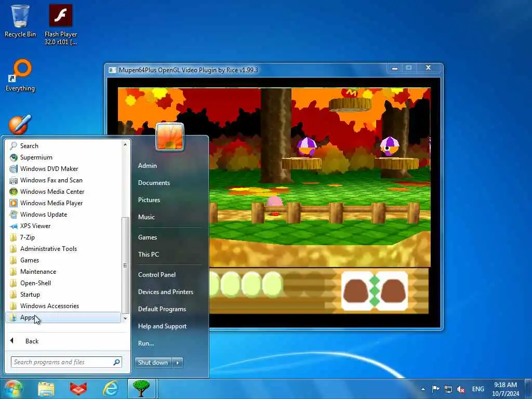
Task: Open the Shut down options arrow
Action: [x=178, y=363]
